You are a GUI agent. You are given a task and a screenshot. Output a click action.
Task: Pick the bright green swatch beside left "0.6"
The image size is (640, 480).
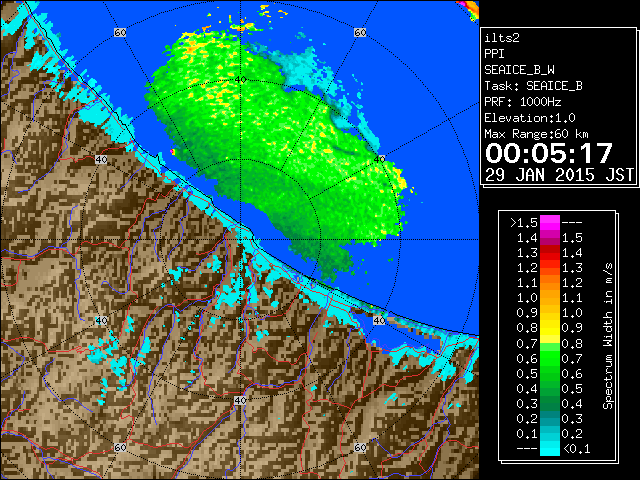pos(550,358)
